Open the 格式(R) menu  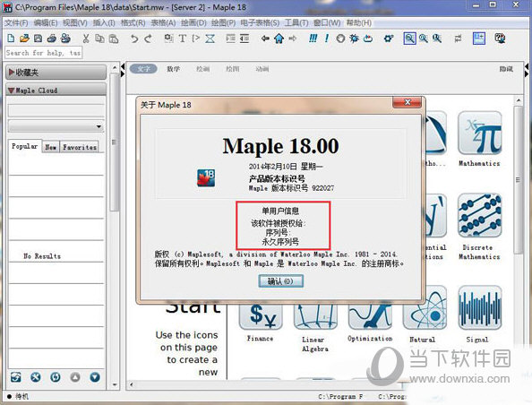point(133,22)
